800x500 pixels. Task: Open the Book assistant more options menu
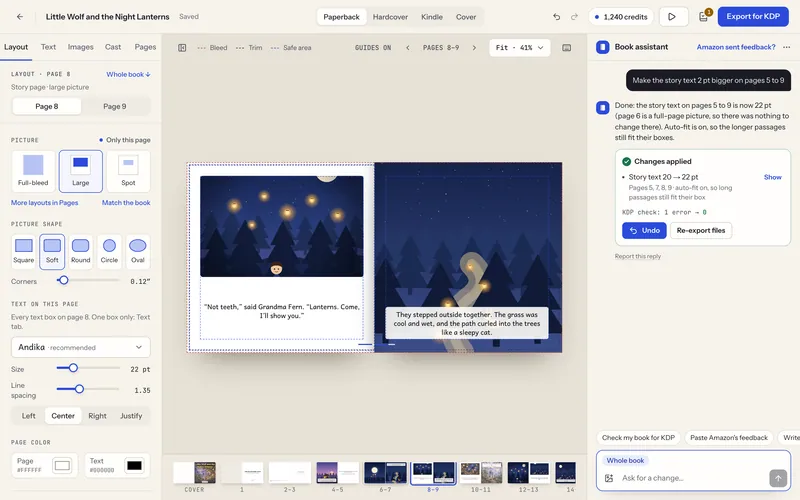(x=786, y=47)
